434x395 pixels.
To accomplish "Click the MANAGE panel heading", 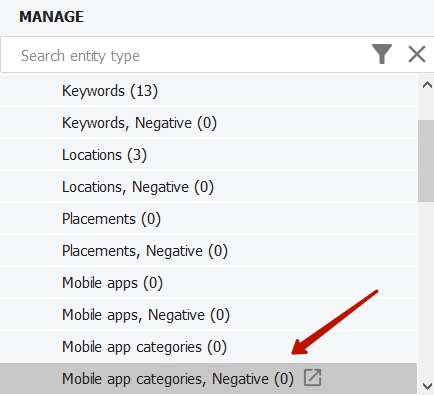I will 51,17.
